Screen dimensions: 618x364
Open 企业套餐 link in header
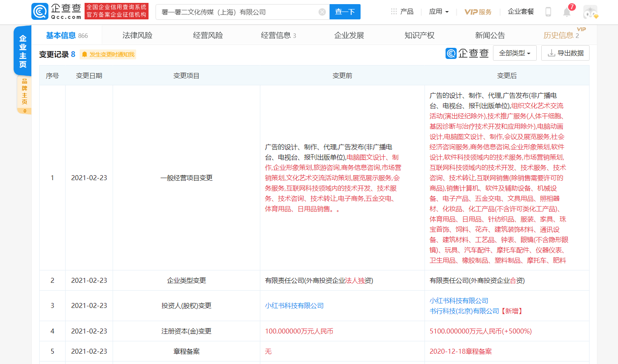click(x=521, y=12)
